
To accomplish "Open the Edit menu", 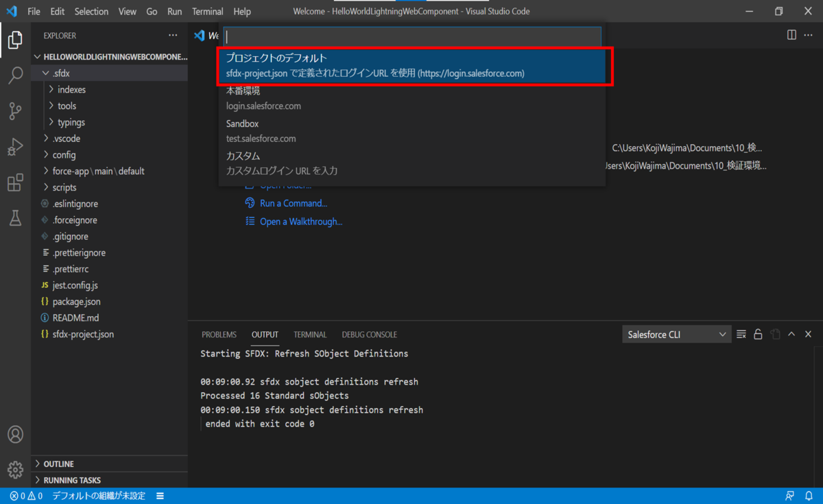I will (x=58, y=12).
